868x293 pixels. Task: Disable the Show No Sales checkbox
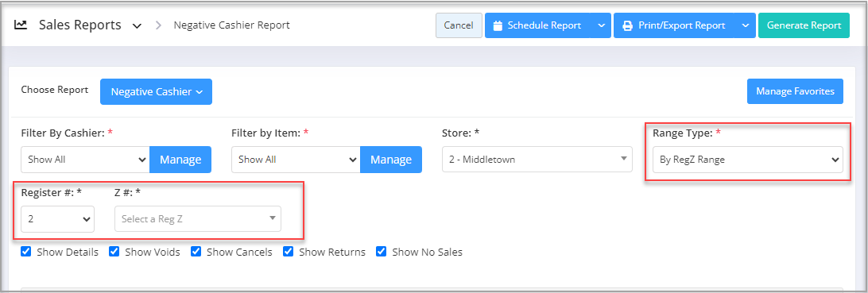(x=381, y=252)
